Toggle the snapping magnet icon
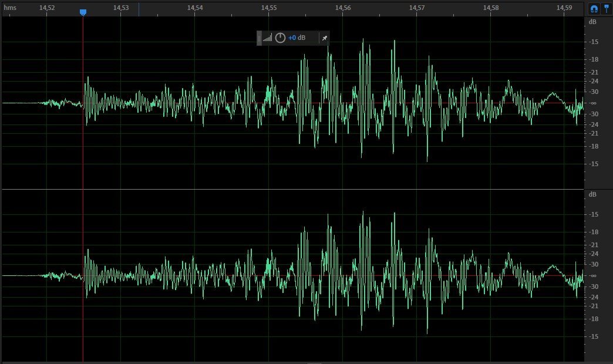Screen dimensions: 613x364 click(594, 8)
